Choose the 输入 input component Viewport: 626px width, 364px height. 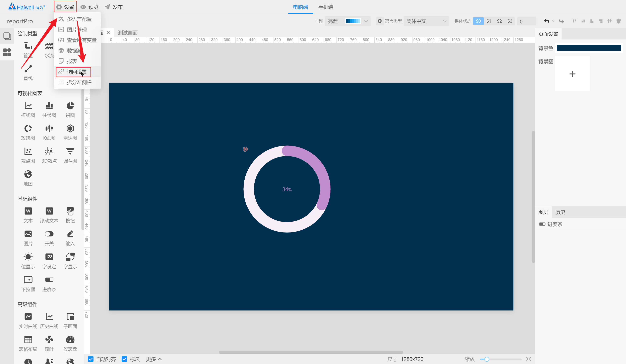click(x=70, y=238)
